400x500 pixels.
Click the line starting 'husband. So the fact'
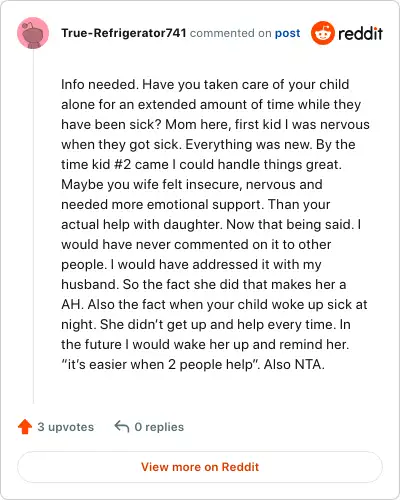[204, 284]
